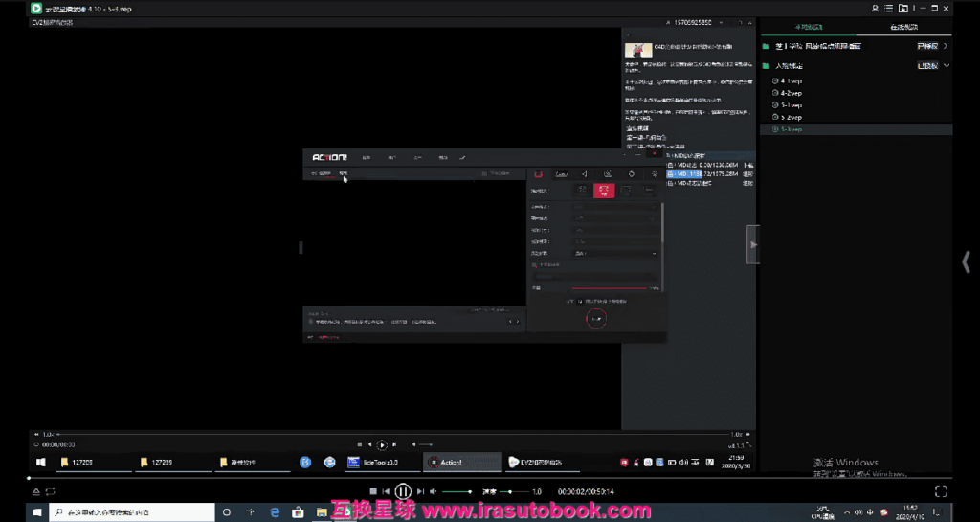The image size is (980, 522).
Task: Click the play button in the recorded inner player
Action: click(x=382, y=444)
